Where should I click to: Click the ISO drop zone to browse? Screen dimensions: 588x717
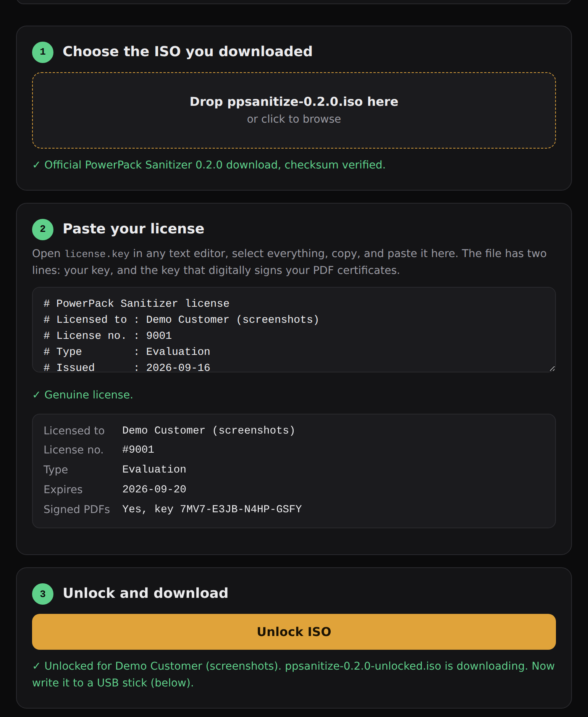(x=294, y=110)
